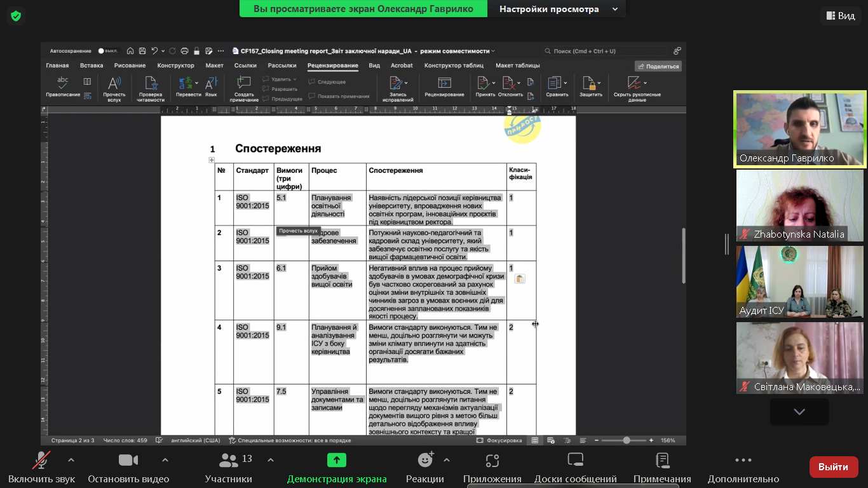This screenshot has height=488, width=868.
Task: Click the table move handle above table
Action: [212, 160]
